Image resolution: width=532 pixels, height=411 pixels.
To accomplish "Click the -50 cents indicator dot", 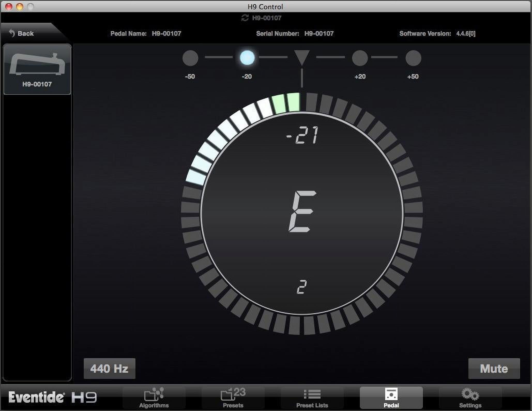I will tap(190, 58).
